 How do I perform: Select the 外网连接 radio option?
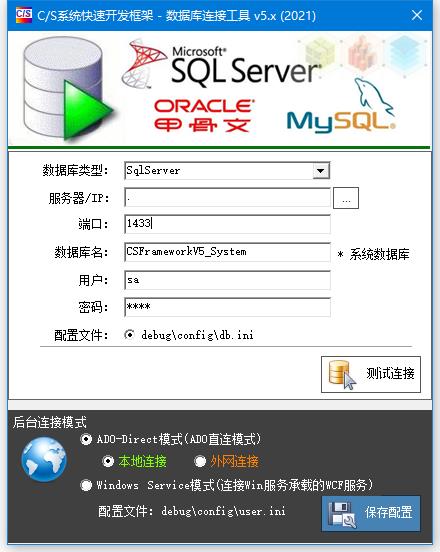[200, 461]
